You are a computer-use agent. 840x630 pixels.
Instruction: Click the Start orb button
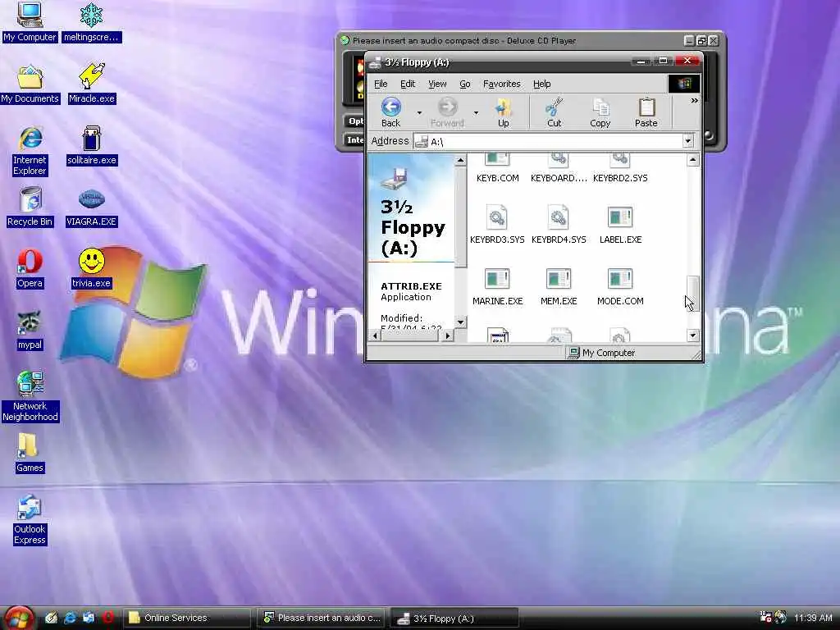pyautogui.click(x=18, y=618)
